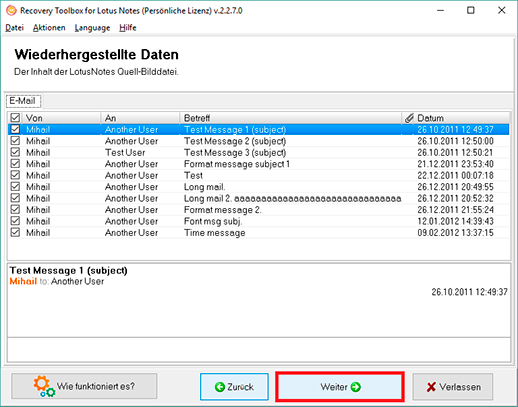Uncheck the 'Long mail 2.' row checkbox
The height and width of the screenshot is (407, 518).
click(15, 198)
